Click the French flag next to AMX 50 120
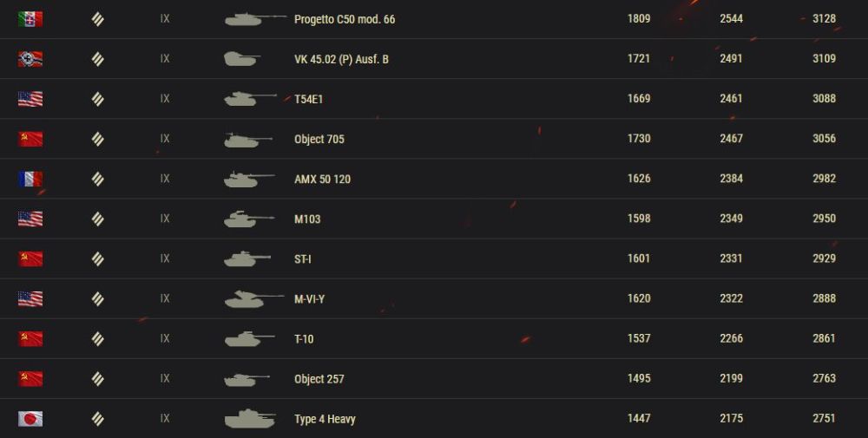Screen dimensions: 868x438 click(30, 180)
